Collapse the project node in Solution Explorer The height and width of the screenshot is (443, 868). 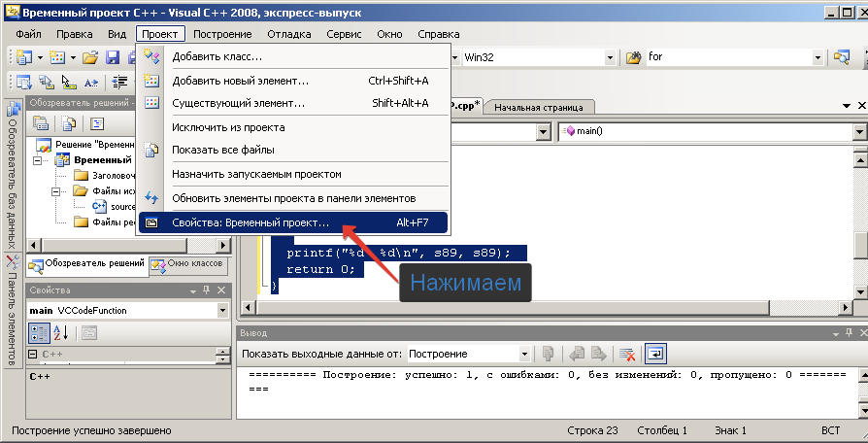38,160
